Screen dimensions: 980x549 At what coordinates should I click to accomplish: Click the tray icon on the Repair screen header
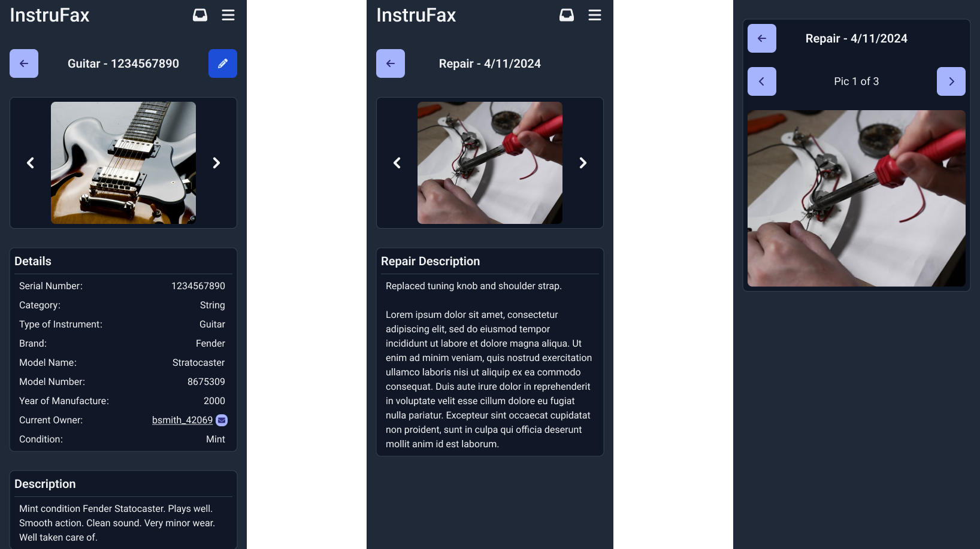point(565,15)
